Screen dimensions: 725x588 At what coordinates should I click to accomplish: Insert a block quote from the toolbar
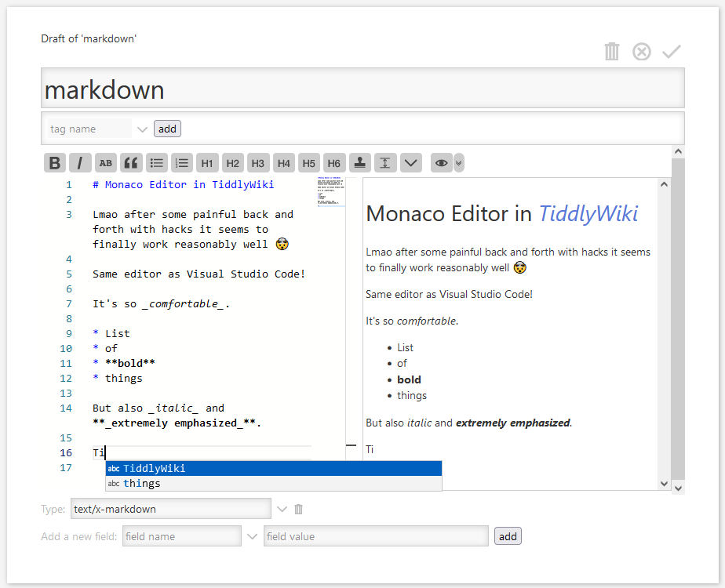pos(131,163)
